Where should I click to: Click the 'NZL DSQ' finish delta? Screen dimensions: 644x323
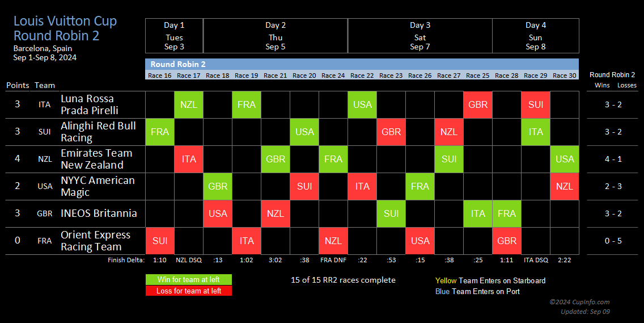189,260
